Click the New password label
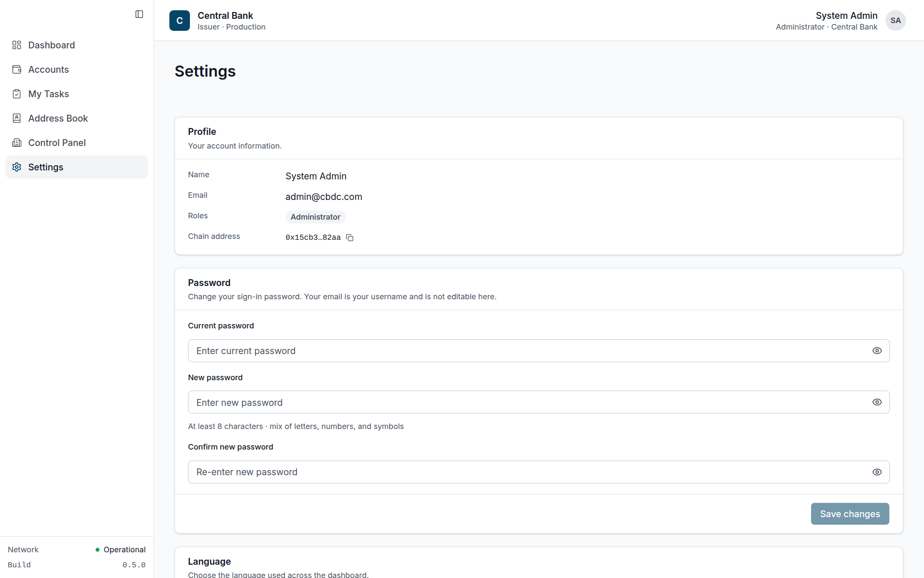The height and width of the screenshot is (578, 924). pos(215,378)
